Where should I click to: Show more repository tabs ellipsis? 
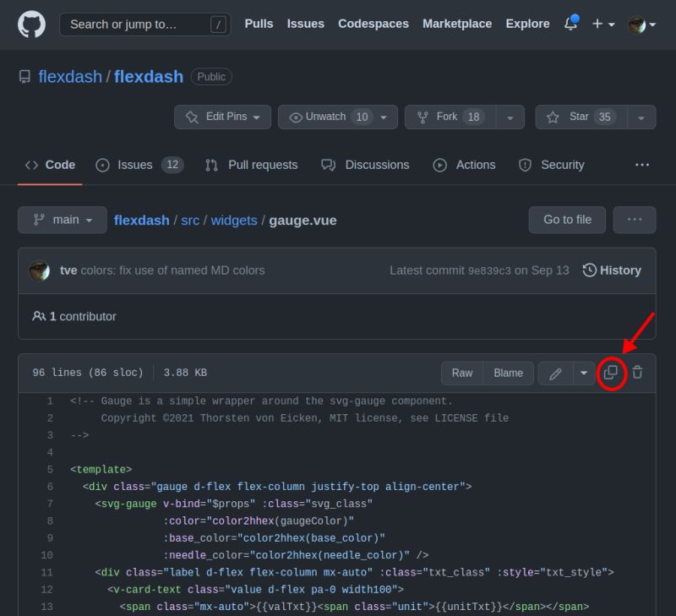(x=642, y=165)
